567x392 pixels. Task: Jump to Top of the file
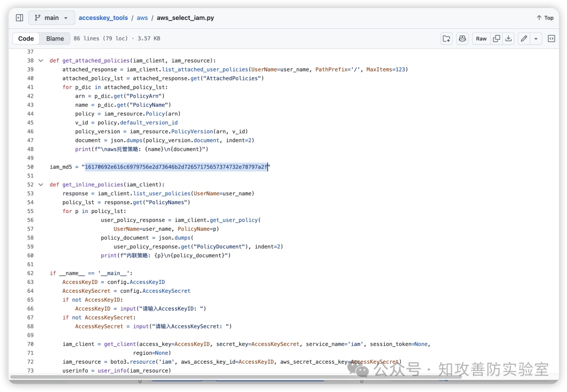point(545,18)
